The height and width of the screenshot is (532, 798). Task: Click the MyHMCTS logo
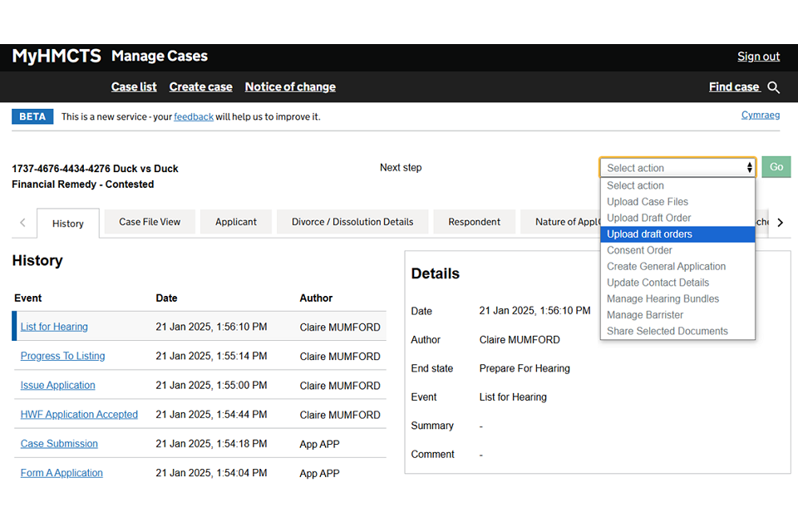(57, 57)
